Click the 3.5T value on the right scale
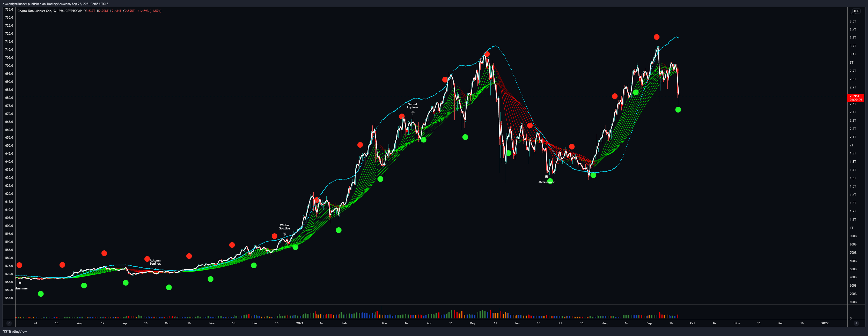 click(853, 21)
